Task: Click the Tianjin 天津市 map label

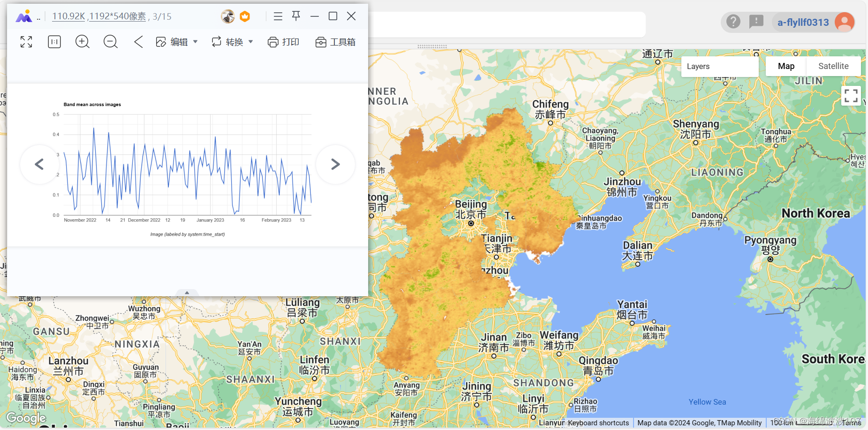Action: [498, 244]
